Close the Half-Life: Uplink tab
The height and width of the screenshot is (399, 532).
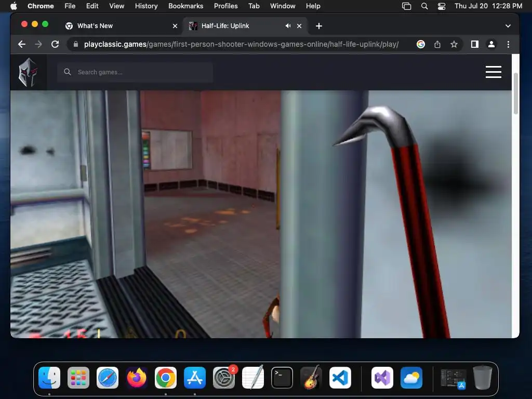(x=299, y=26)
